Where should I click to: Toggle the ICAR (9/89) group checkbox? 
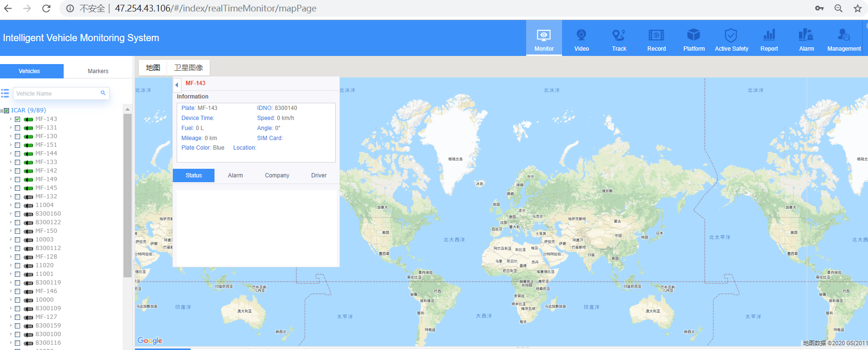point(7,110)
